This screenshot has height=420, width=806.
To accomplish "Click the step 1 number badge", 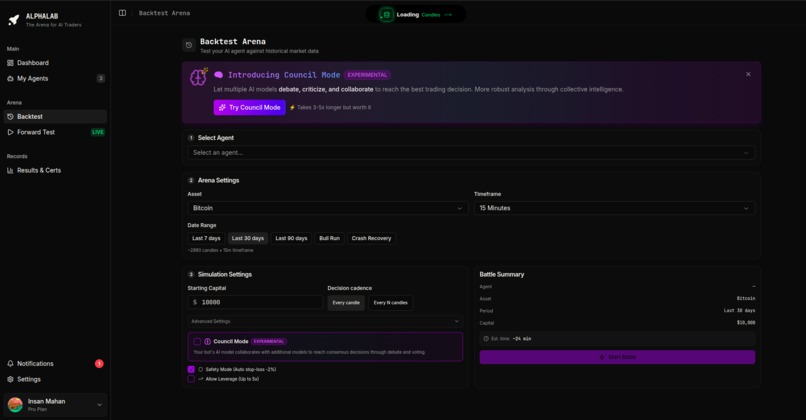I will [191, 138].
